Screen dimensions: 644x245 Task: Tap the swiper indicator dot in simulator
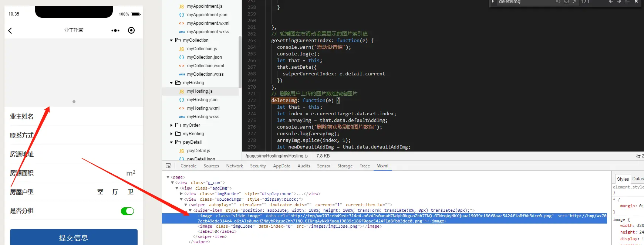click(74, 102)
